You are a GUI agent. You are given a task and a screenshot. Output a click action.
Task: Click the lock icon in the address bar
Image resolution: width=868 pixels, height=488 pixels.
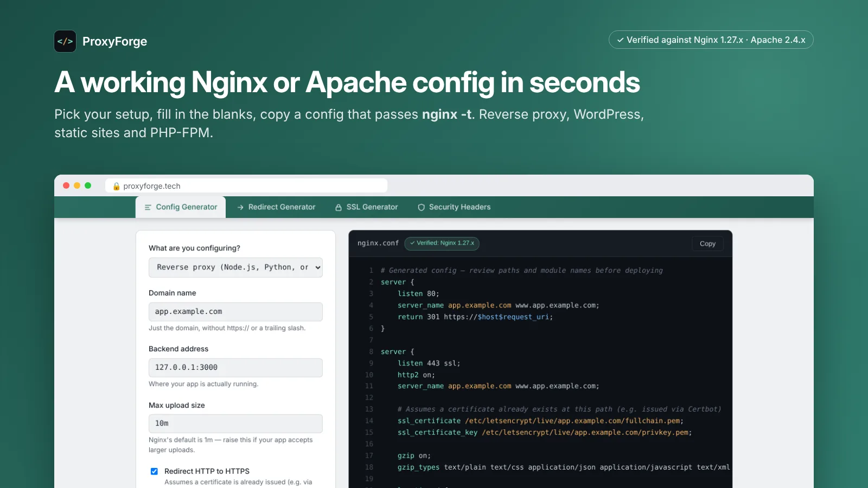coord(116,186)
